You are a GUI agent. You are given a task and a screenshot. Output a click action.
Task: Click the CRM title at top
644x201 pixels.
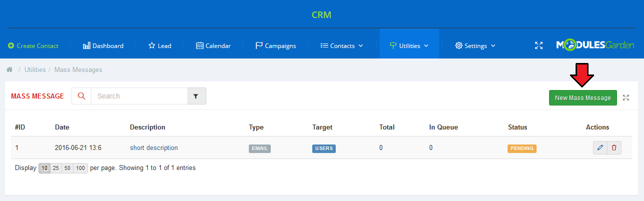coord(322,14)
